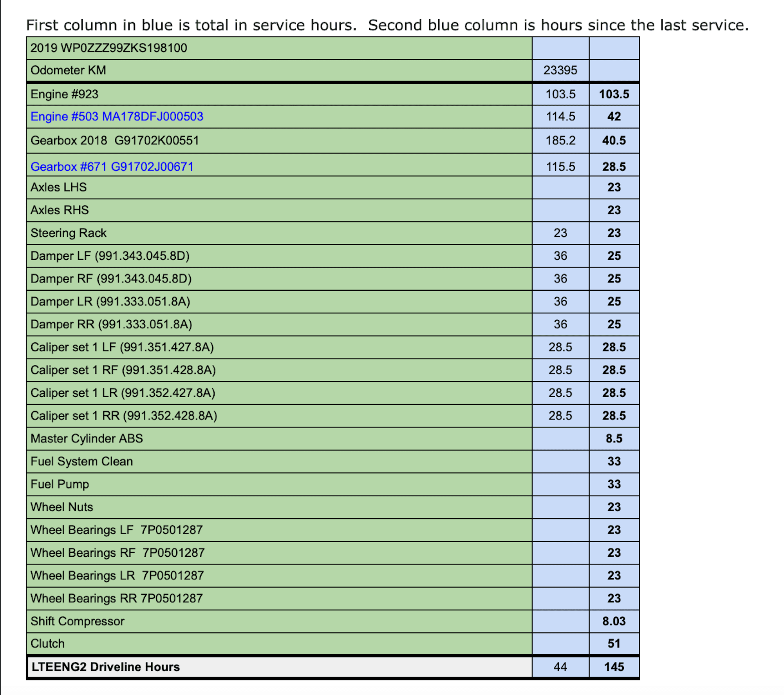Screen dimensions: 784x695
Task: Select Master Cylinder ABS hours 8.5
Action: click(614, 438)
